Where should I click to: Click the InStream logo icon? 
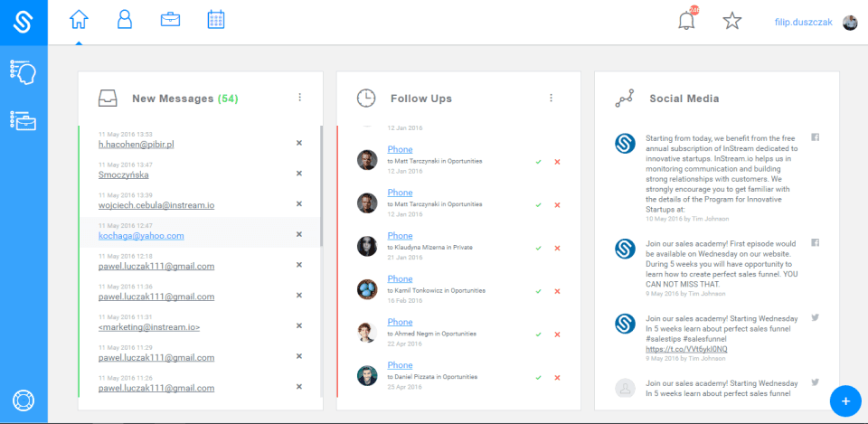tap(24, 23)
